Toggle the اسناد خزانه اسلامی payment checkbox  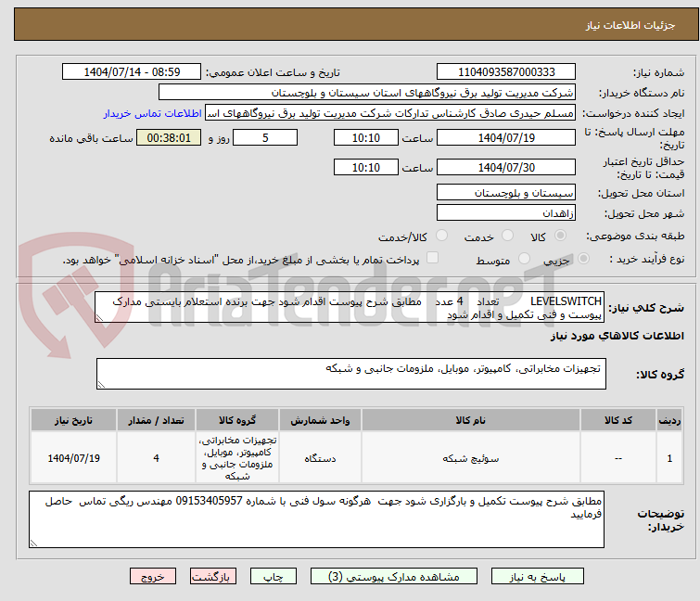(x=432, y=258)
